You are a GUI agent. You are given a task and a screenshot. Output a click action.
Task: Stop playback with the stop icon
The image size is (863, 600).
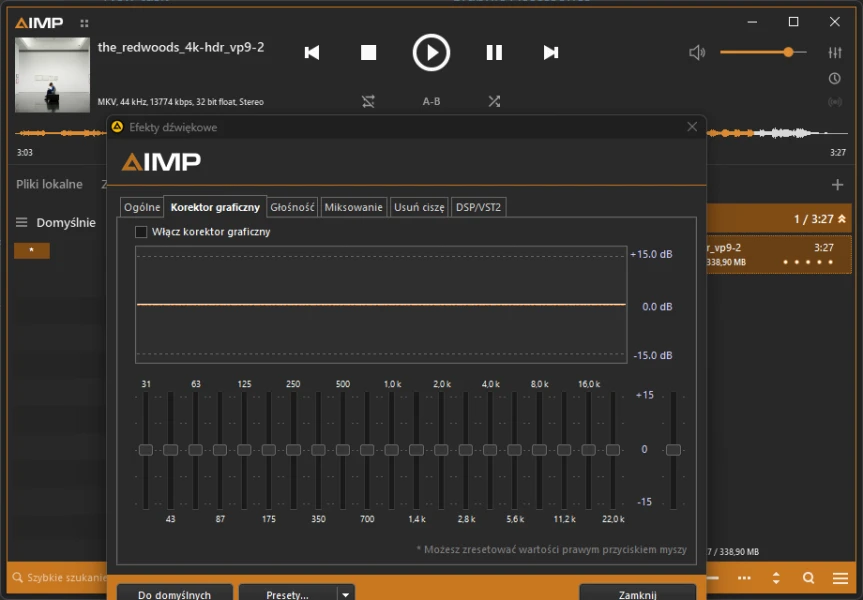coord(368,53)
